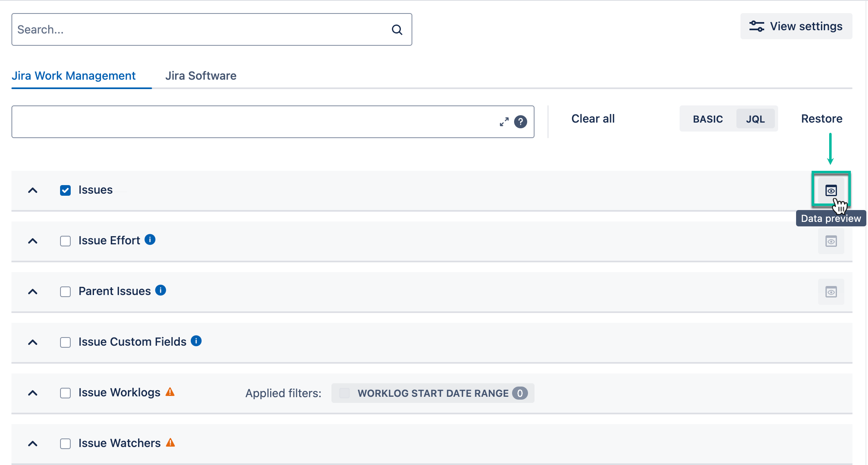
Task: Click the Restore button
Action: coord(821,118)
